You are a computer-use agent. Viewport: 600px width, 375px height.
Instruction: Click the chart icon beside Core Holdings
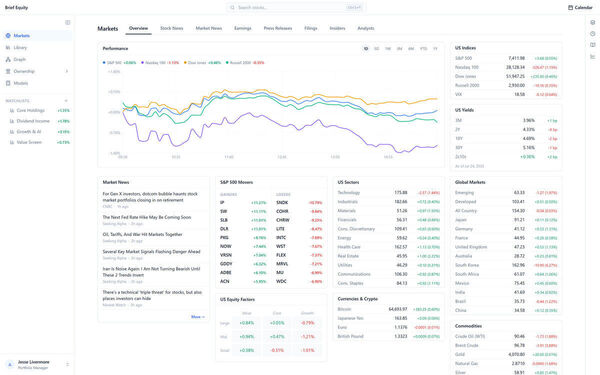point(12,111)
